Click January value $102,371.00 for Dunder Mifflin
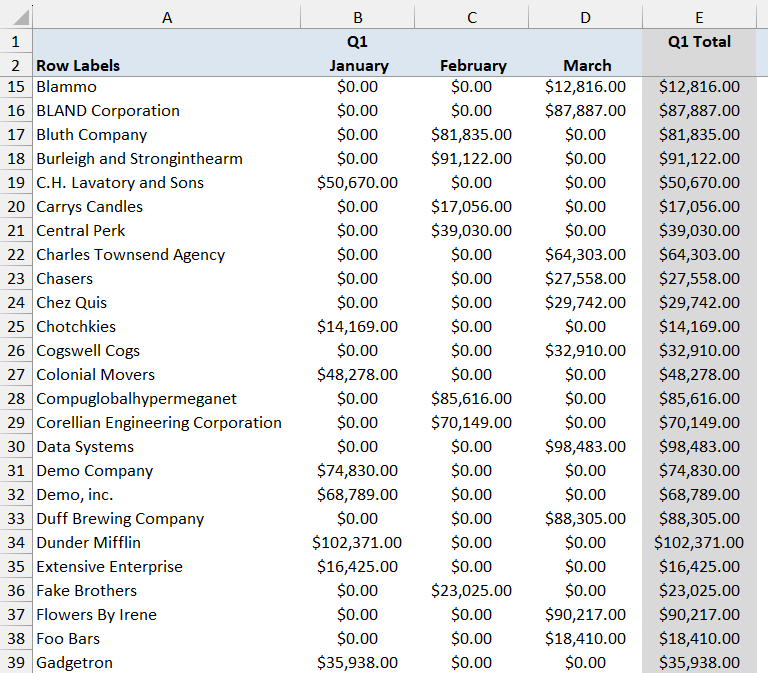The width and height of the screenshot is (768, 673). pos(357,543)
